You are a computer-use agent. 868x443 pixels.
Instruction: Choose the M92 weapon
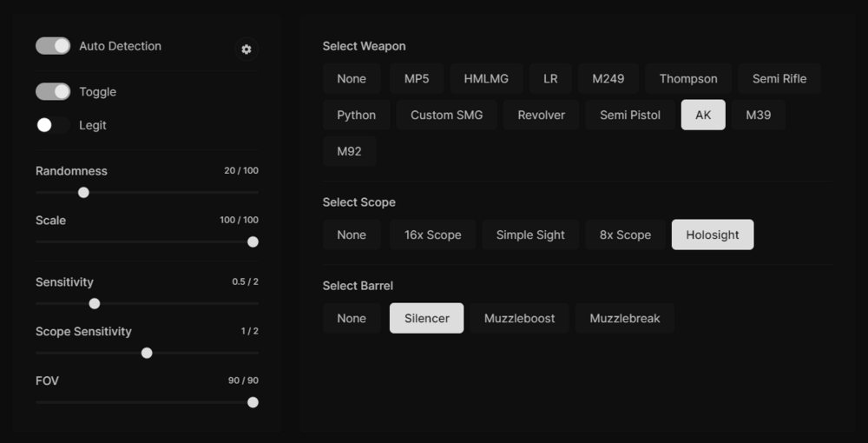(x=349, y=151)
